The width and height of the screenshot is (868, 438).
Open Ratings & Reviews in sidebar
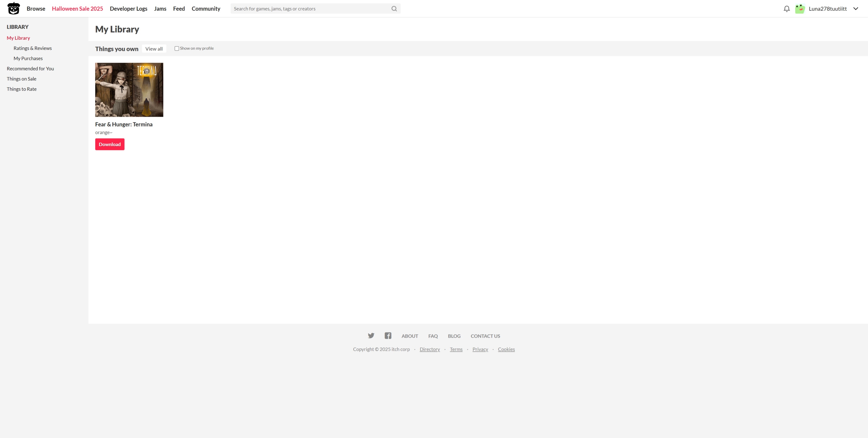[32, 48]
